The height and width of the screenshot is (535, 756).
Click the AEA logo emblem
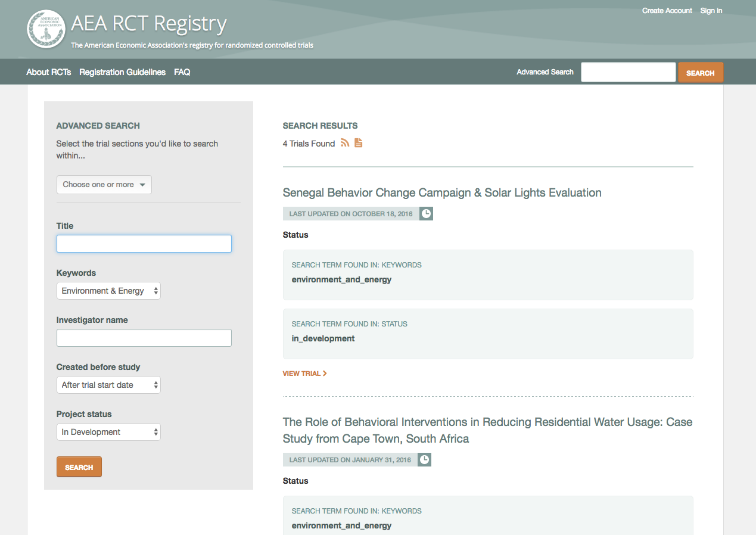[x=46, y=29]
